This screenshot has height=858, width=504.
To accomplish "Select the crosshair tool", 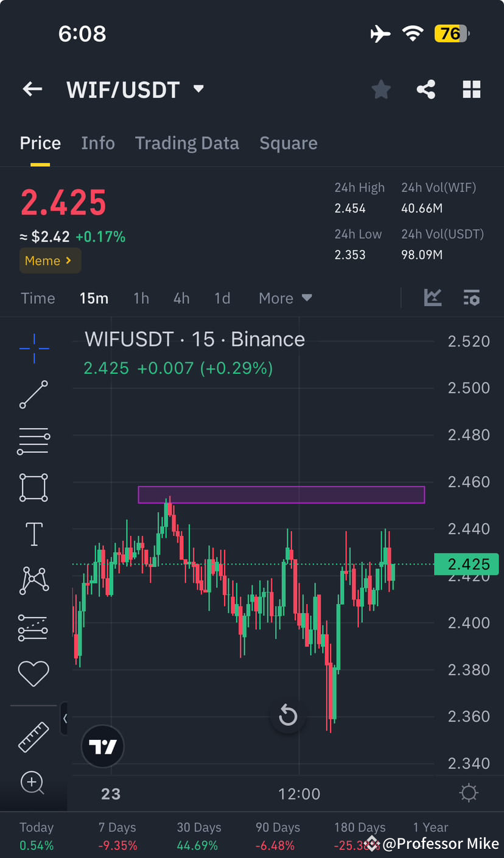I will 33,348.
